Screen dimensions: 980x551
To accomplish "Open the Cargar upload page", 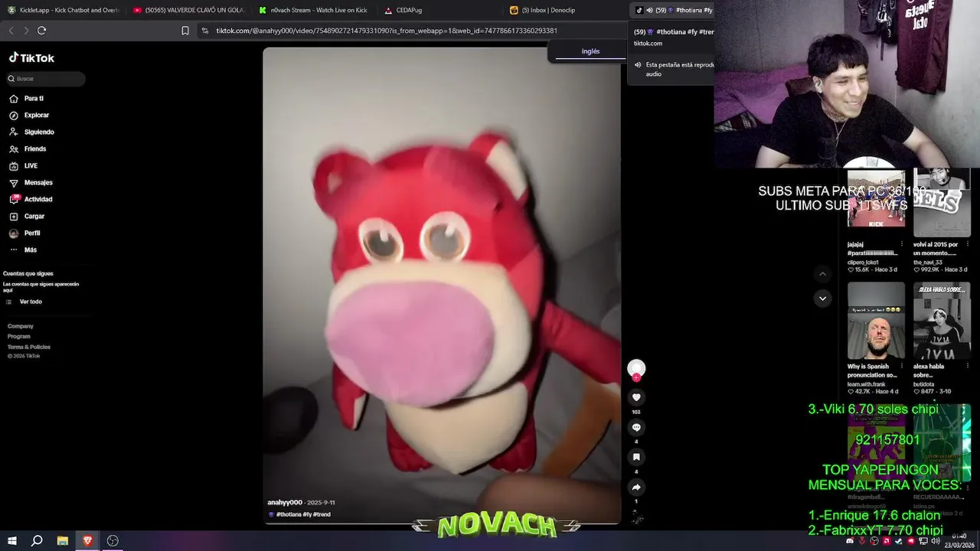I will tap(27, 217).
